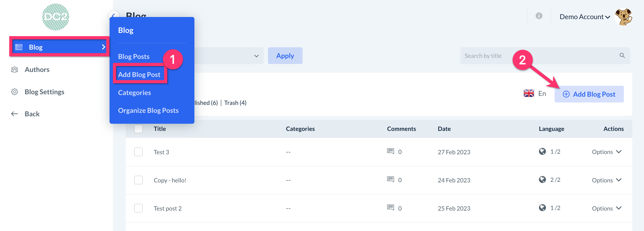Select Categories in the Blog submenu
This screenshot has width=644, height=231.
[134, 93]
